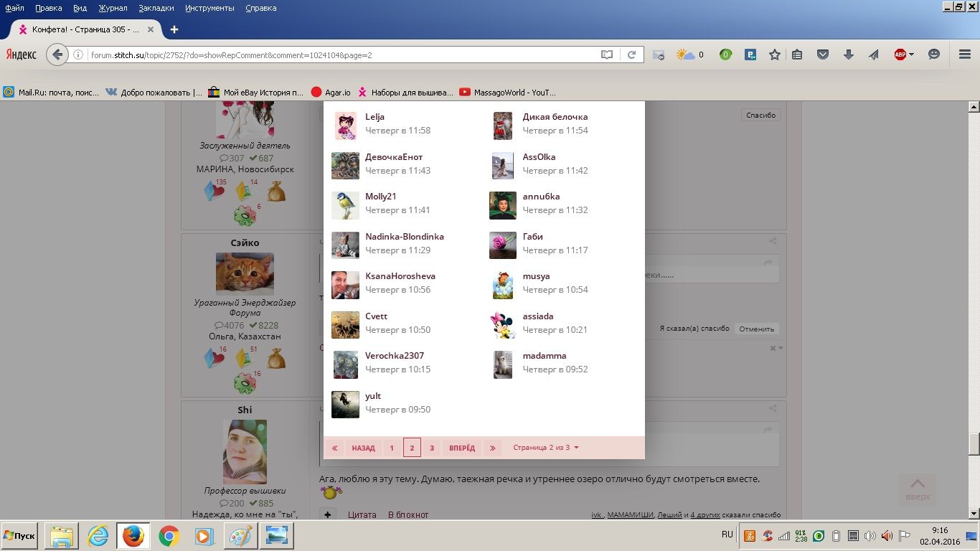Expand the 'Страница 2 из 3' dropdown

546,448
